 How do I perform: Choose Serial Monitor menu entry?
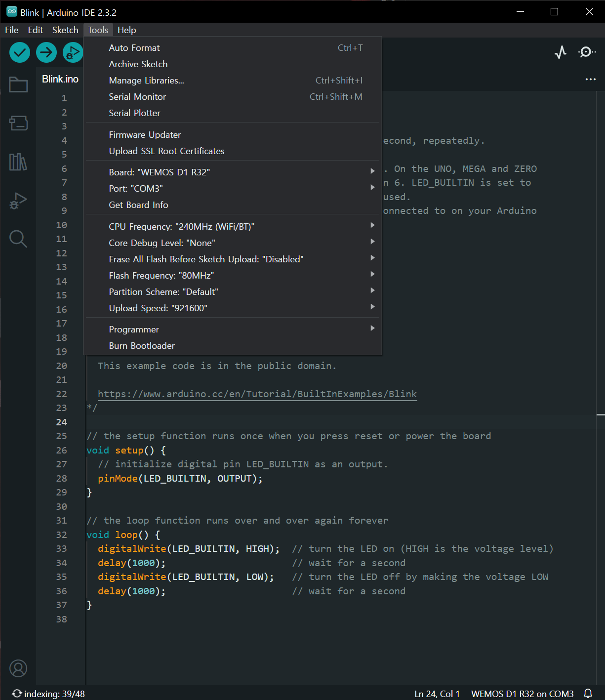coord(233,96)
